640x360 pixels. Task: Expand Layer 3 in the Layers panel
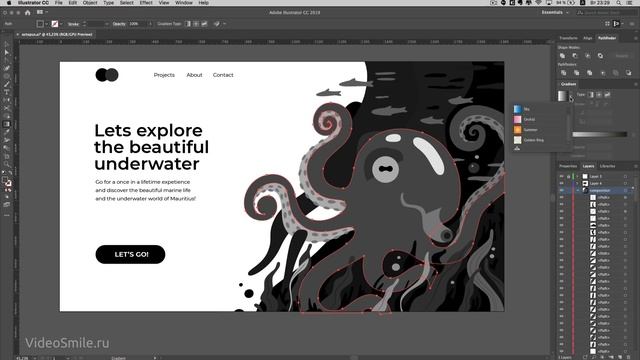click(x=578, y=176)
